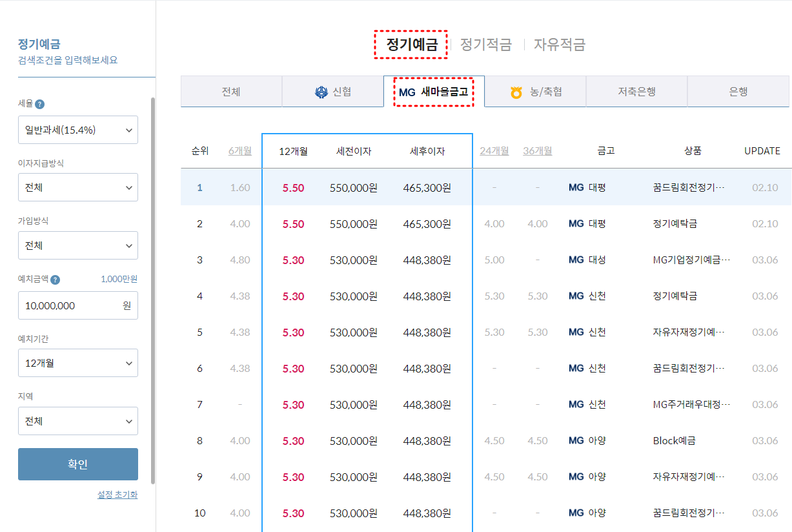Click the 4.80 six-month rate in 대성 row
The height and width of the screenshot is (532, 792).
(240, 260)
